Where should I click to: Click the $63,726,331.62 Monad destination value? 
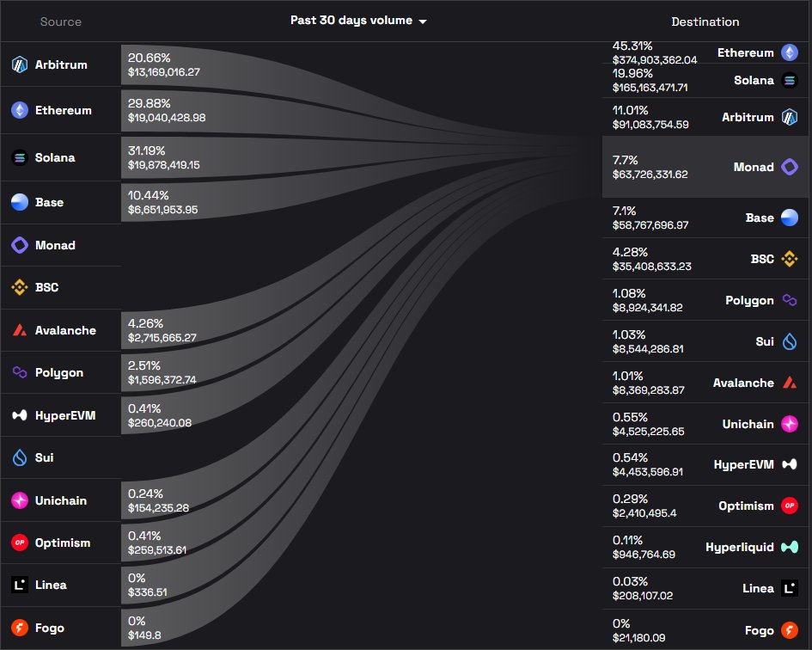(x=650, y=175)
